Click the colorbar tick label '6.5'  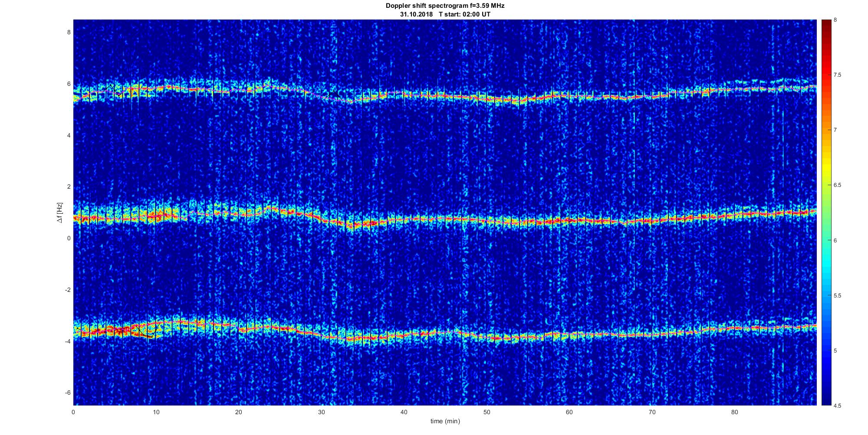tap(837, 185)
